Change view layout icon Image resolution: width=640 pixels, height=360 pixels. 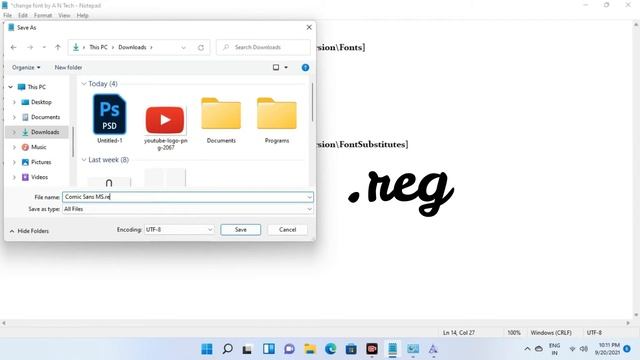pyautogui.click(x=276, y=67)
